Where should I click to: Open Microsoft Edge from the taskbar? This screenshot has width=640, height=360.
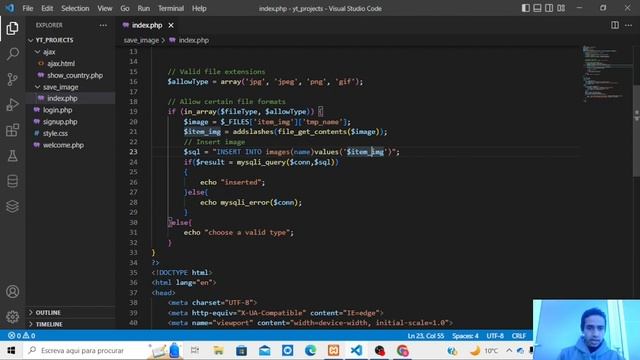point(310,351)
